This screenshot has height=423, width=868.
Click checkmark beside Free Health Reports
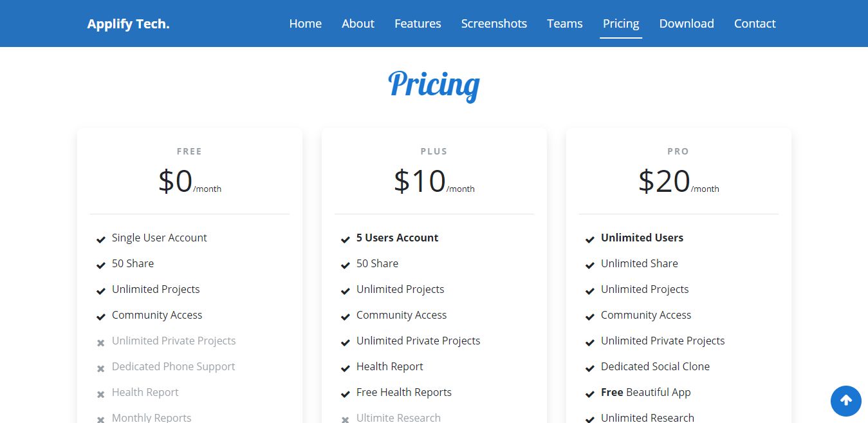click(x=346, y=394)
